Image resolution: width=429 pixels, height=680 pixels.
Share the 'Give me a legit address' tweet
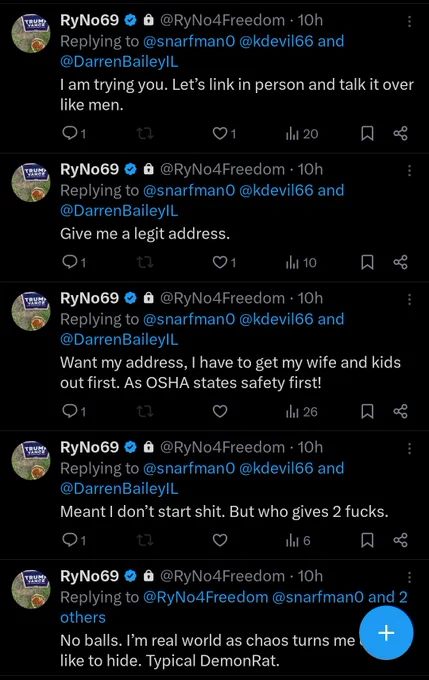400,262
